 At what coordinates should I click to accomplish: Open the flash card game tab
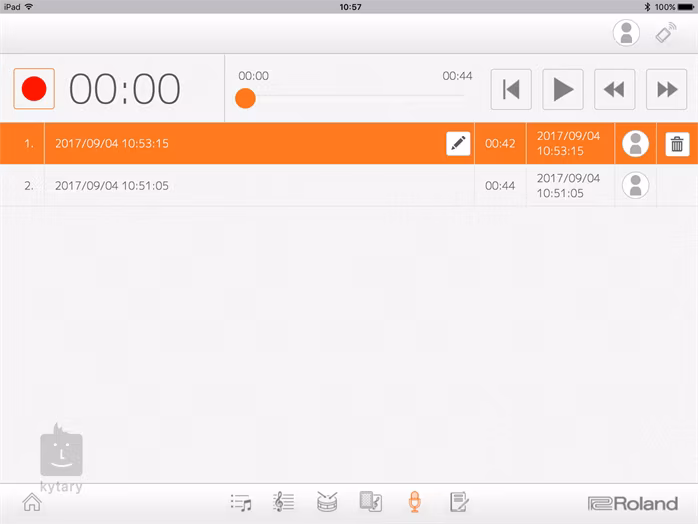point(370,503)
